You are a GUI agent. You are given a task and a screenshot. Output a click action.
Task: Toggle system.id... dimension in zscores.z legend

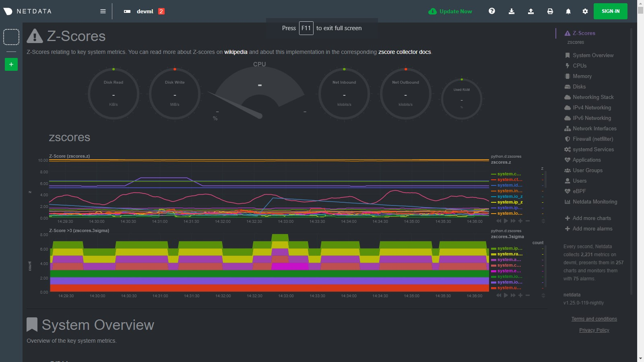point(510,185)
